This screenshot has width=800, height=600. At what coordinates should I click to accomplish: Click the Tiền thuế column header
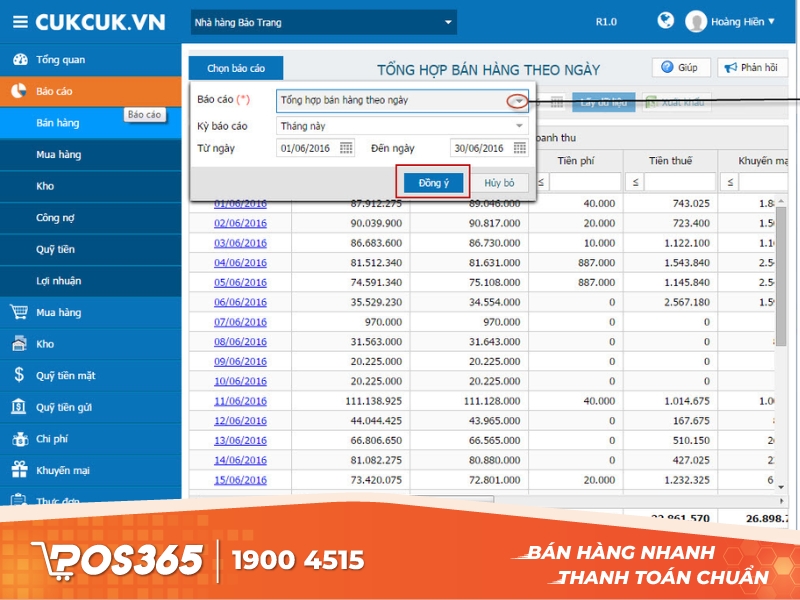(x=670, y=161)
